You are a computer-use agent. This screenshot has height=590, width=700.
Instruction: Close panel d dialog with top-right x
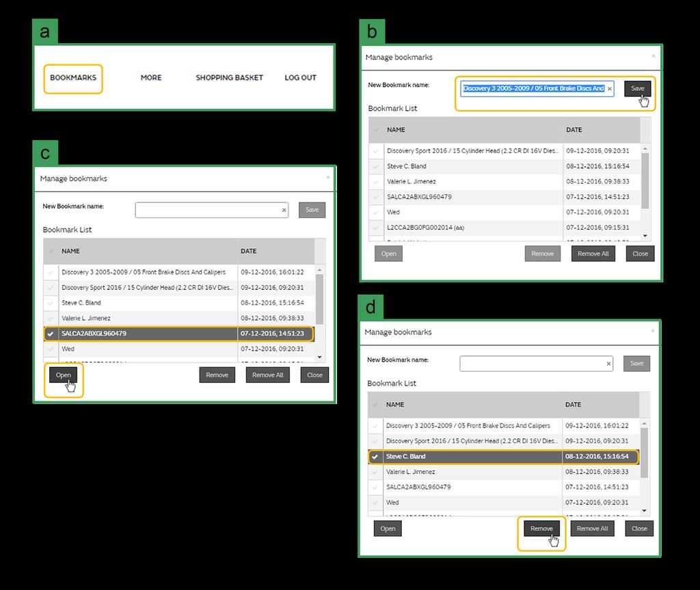(652, 331)
